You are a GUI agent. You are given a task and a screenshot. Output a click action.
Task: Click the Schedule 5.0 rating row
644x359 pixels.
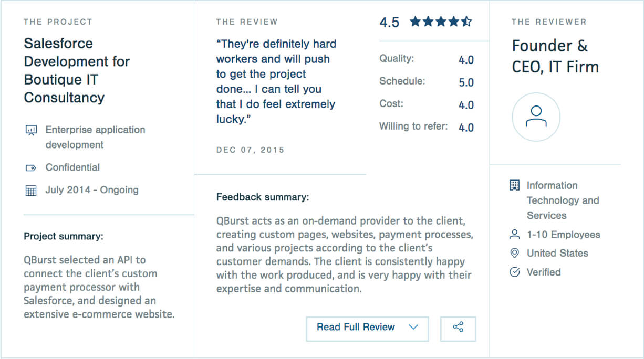[426, 82]
